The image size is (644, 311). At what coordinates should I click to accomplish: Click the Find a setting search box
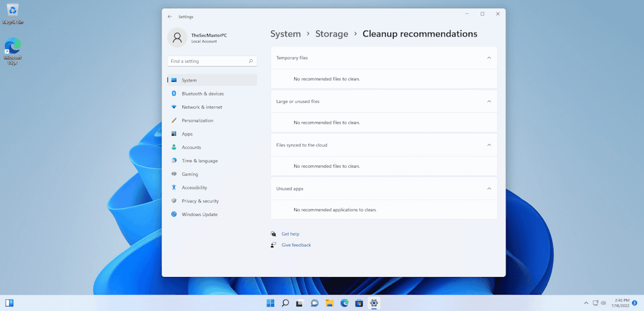[213, 61]
